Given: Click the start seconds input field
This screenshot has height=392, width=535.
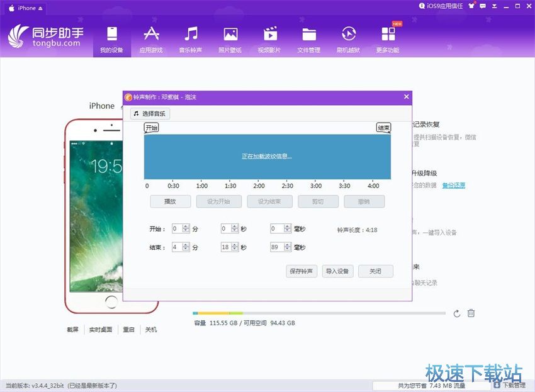Looking at the screenshot, I should [x=226, y=228].
